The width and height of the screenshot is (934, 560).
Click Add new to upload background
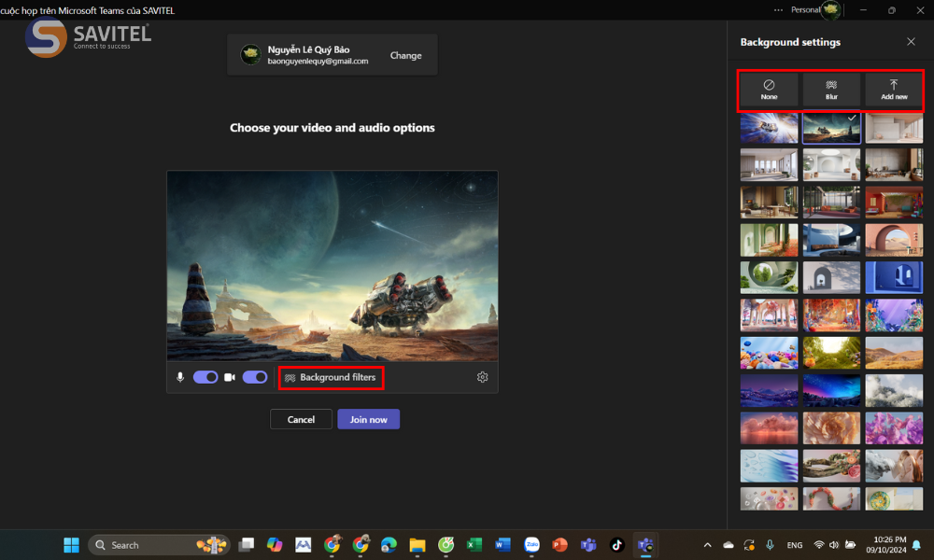(x=894, y=90)
